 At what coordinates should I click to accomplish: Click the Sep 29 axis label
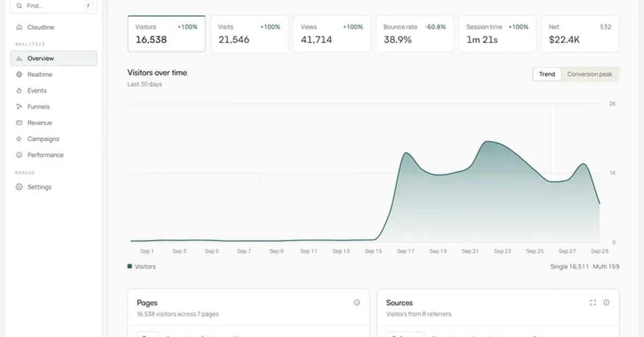click(x=599, y=251)
